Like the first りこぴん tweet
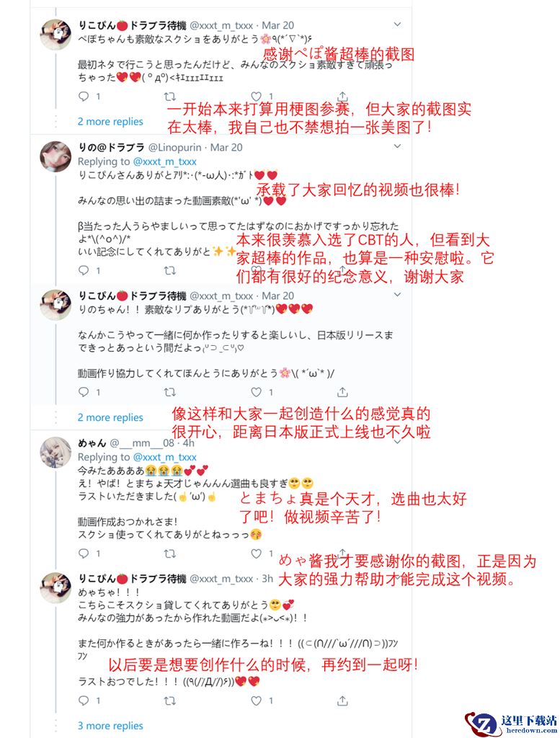This screenshot has height=738, width=560. point(256,97)
